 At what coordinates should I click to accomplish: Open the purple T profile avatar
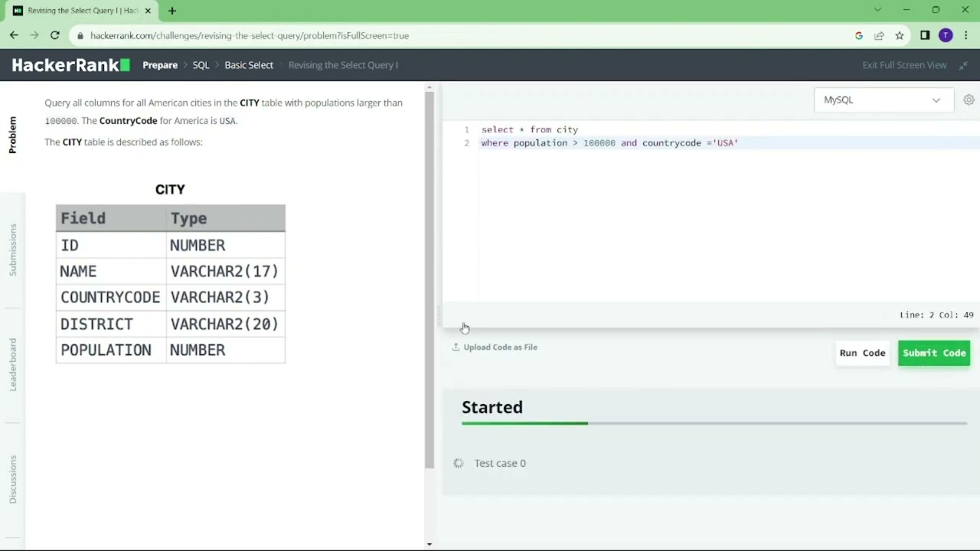click(946, 35)
